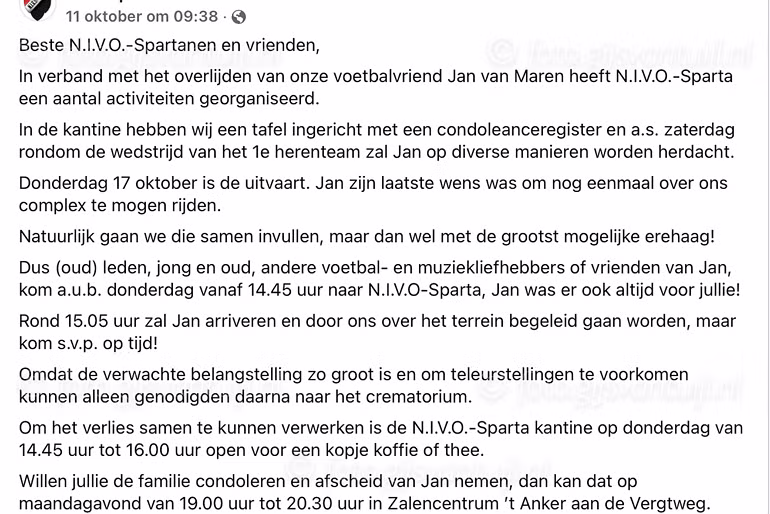Click the text 'een aantal activiteiten georganiseerd'
This screenshot has height=514, width=770.
[x=169, y=99]
